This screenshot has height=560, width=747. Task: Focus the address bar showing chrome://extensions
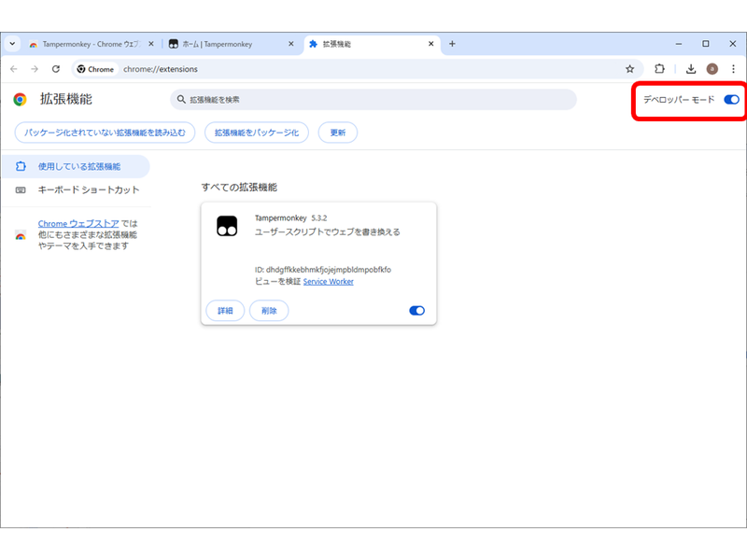click(358, 69)
